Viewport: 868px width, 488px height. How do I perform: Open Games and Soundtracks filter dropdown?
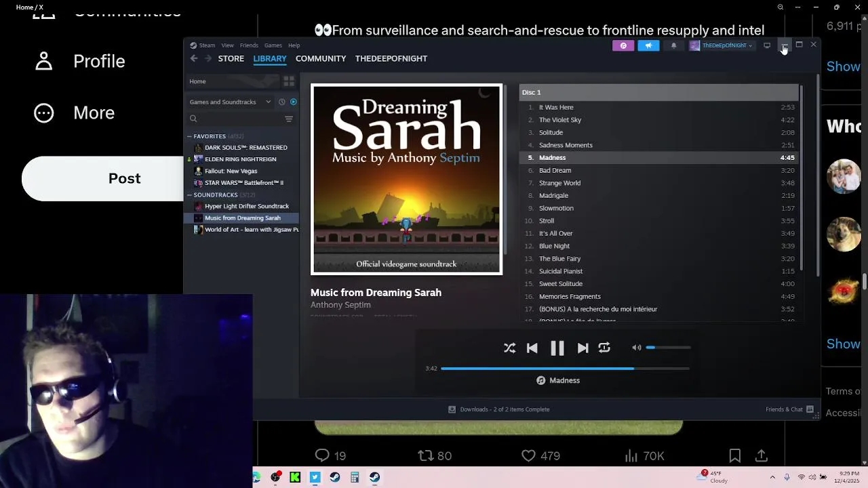click(230, 102)
